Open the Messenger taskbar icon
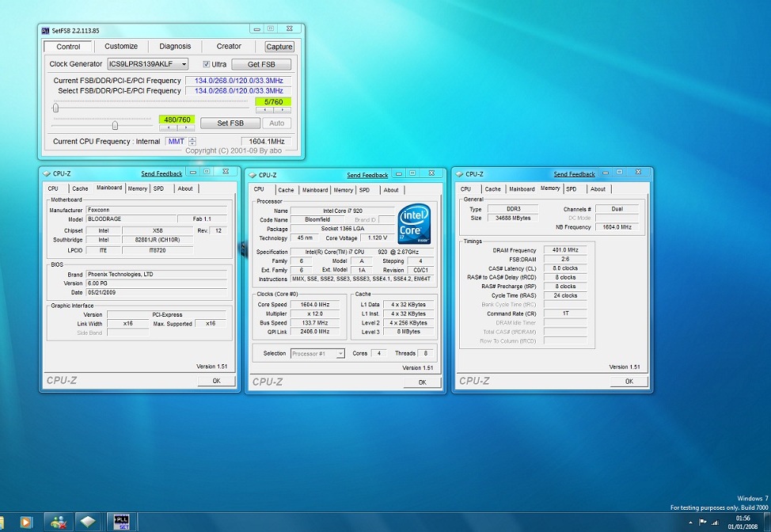 click(x=59, y=522)
